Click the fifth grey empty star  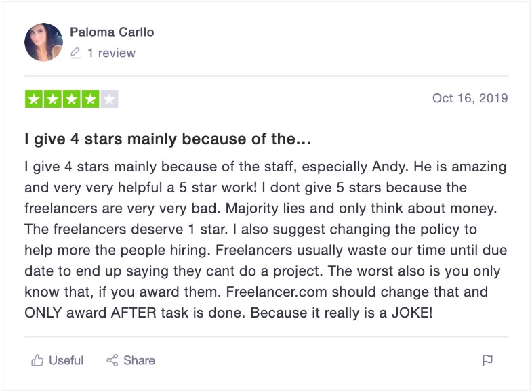pos(109,99)
